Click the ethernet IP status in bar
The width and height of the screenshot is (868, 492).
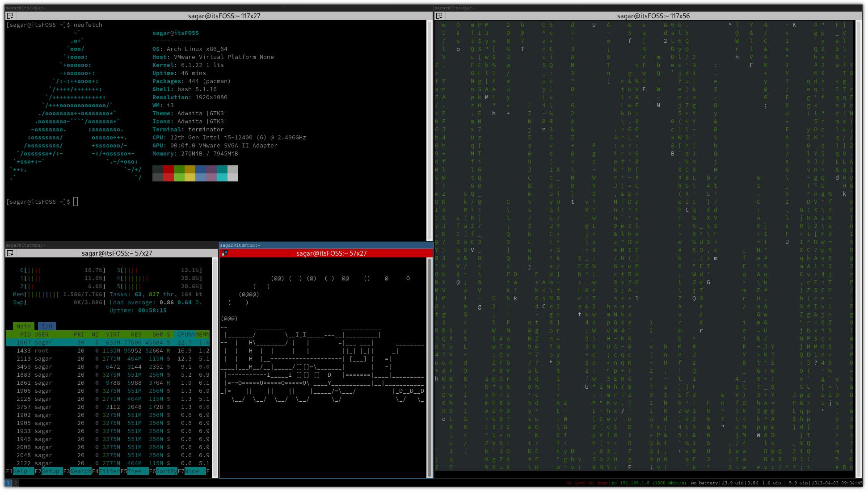[649, 483]
